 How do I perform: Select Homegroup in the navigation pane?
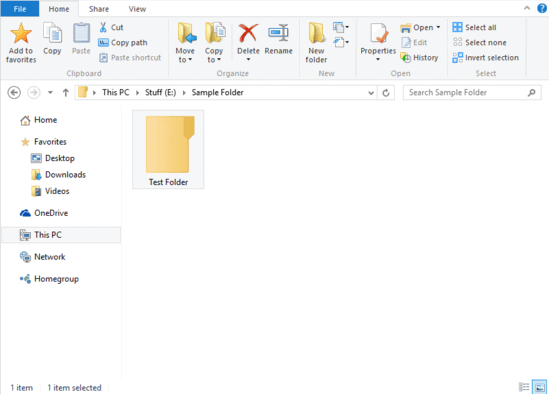(49, 279)
